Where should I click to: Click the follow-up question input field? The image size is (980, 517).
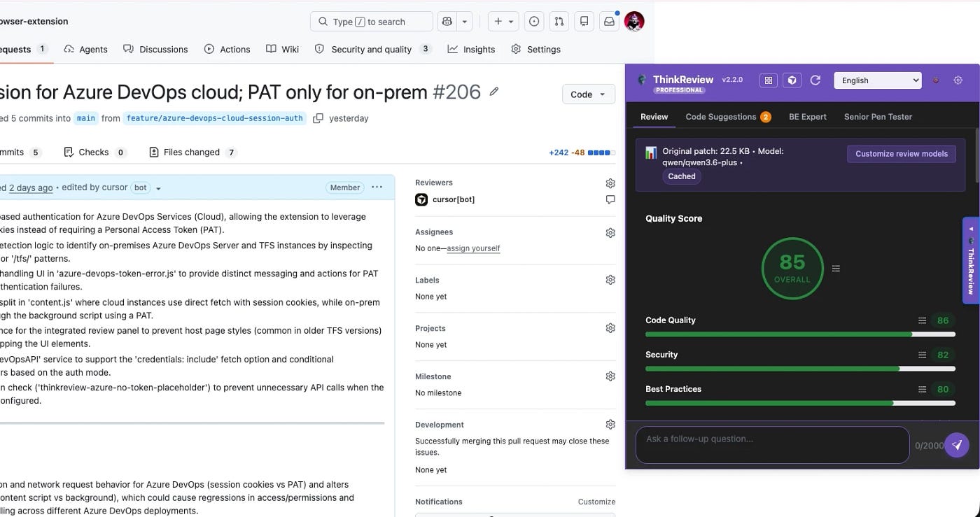(770, 445)
